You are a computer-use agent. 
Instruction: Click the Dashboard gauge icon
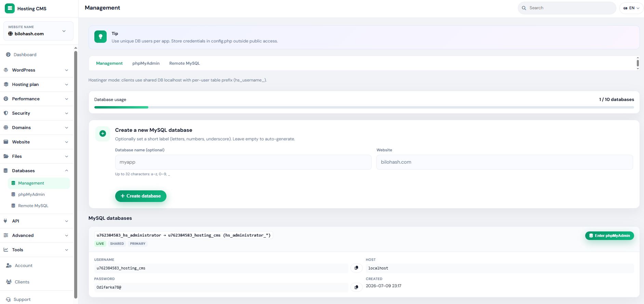(x=8, y=54)
